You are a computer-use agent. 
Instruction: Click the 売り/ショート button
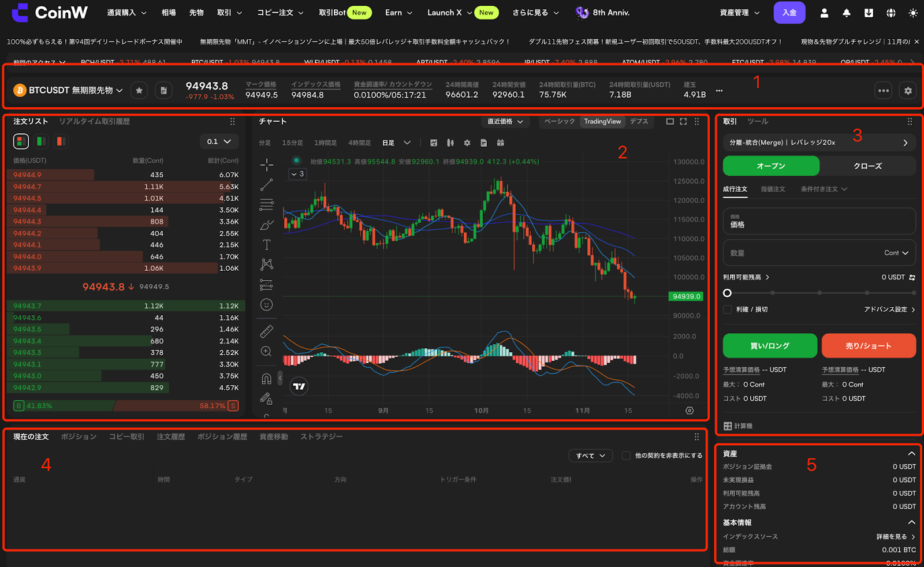pyautogui.click(x=869, y=346)
